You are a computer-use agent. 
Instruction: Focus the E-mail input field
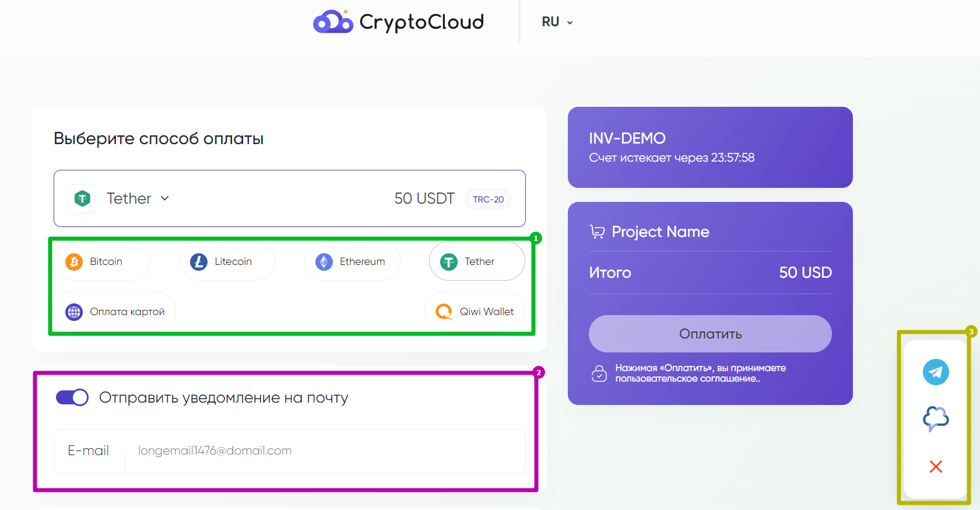coord(324,450)
